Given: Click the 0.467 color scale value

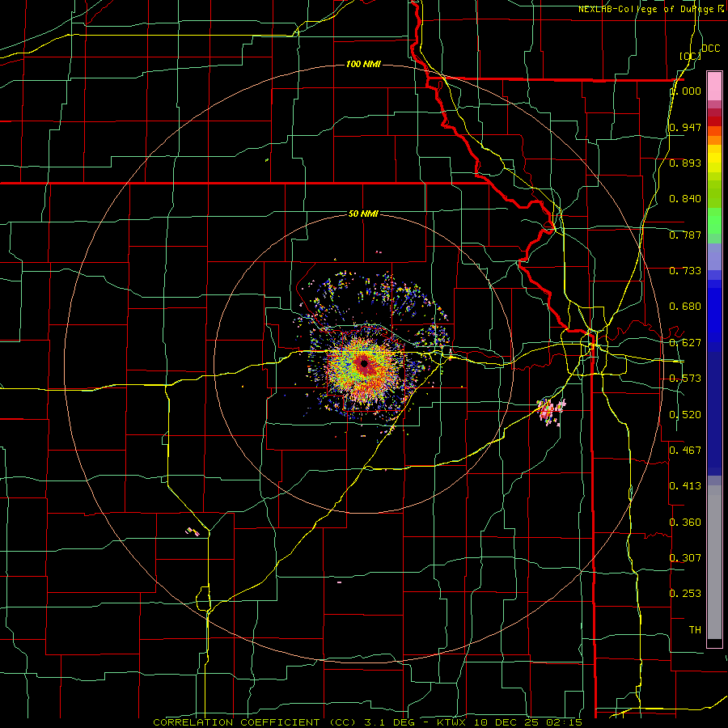Looking at the screenshot, I should coord(685,450).
